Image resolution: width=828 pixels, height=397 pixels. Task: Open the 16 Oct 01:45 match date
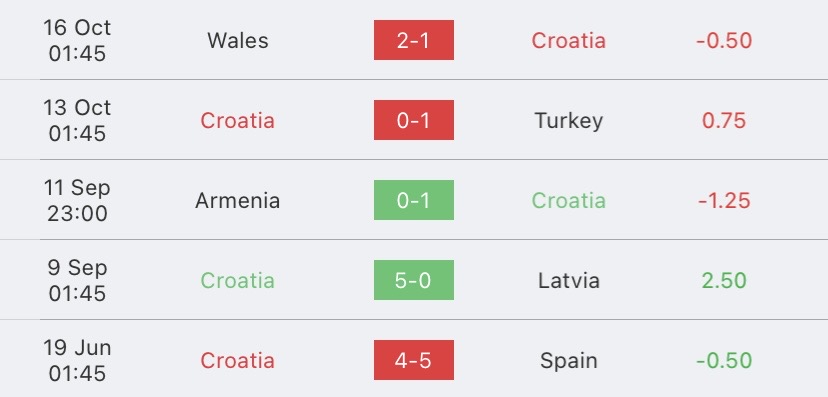point(77,40)
